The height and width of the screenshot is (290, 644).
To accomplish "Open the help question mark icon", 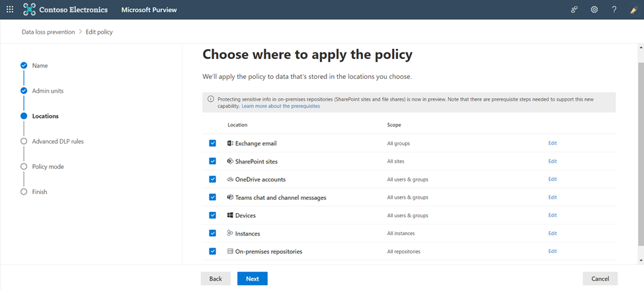I will (x=614, y=9).
